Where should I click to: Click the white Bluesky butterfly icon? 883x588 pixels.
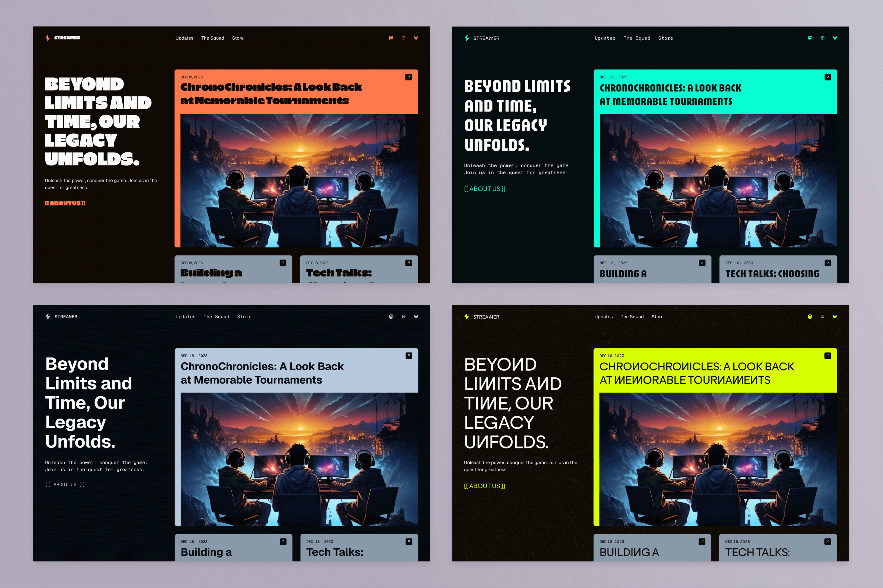(416, 316)
